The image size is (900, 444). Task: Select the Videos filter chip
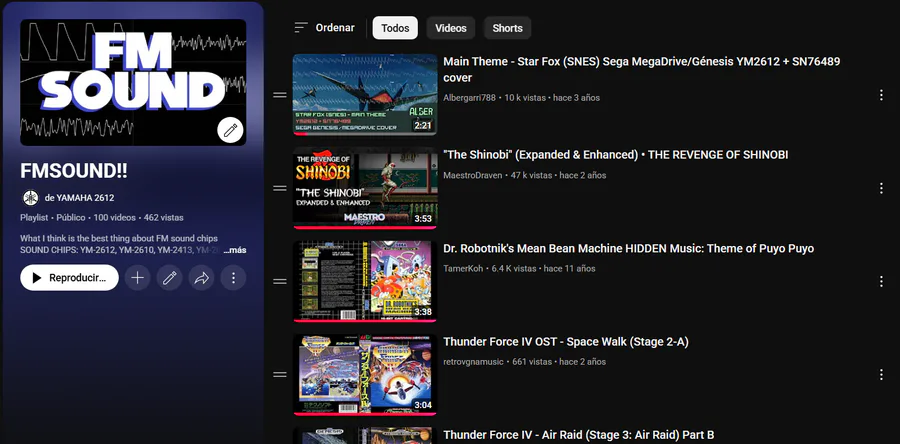coord(451,28)
